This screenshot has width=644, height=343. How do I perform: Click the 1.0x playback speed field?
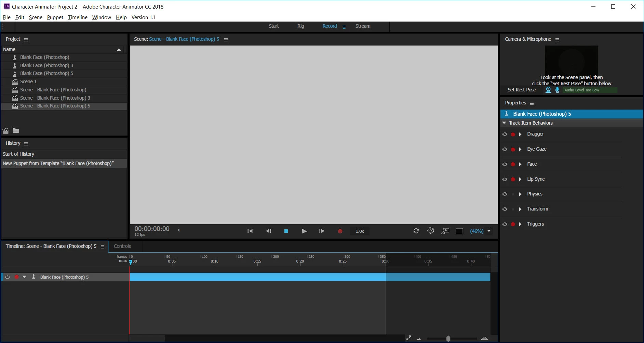(360, 231)
